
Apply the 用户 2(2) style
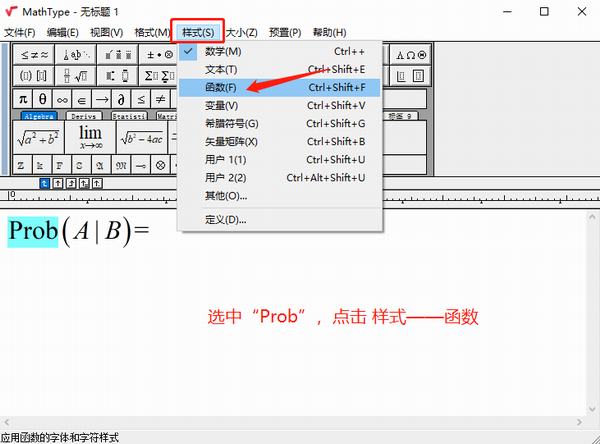coord(280,178)
